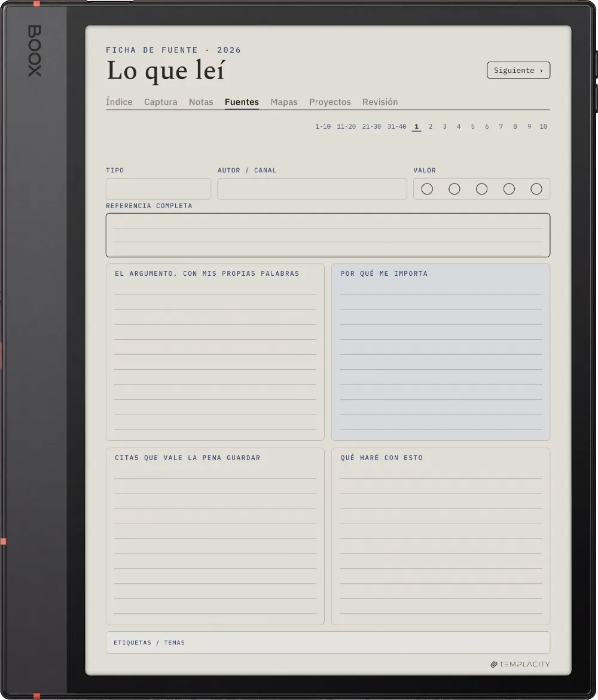Open the Índice tab
This screenshot has height=700, width=598.
tap(119, 102)
